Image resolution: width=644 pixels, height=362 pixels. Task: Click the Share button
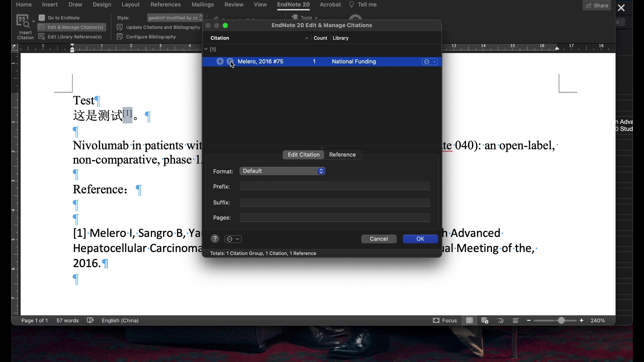click(597, 5)
